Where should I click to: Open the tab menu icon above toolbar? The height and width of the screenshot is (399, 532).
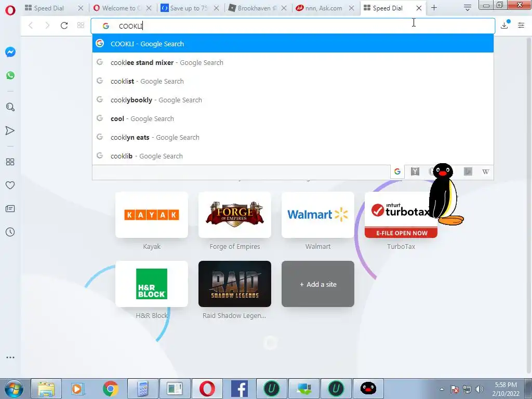pos(468,8)
